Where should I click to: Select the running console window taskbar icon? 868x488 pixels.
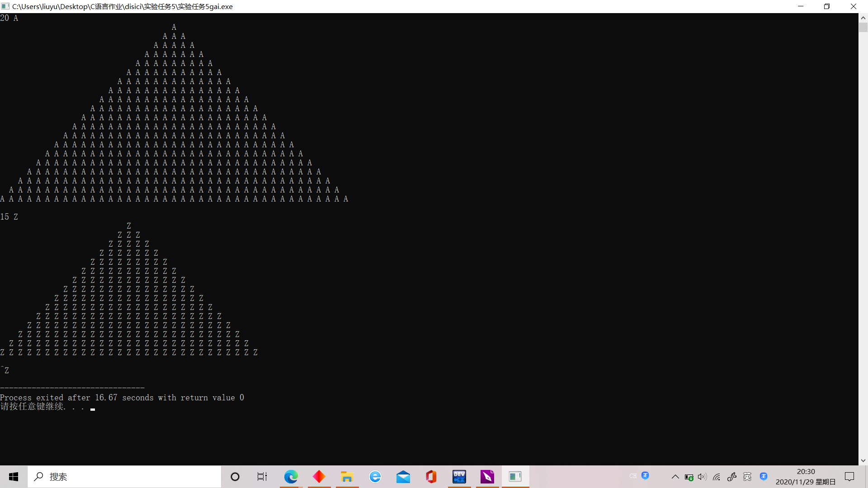tap(515, 477)
